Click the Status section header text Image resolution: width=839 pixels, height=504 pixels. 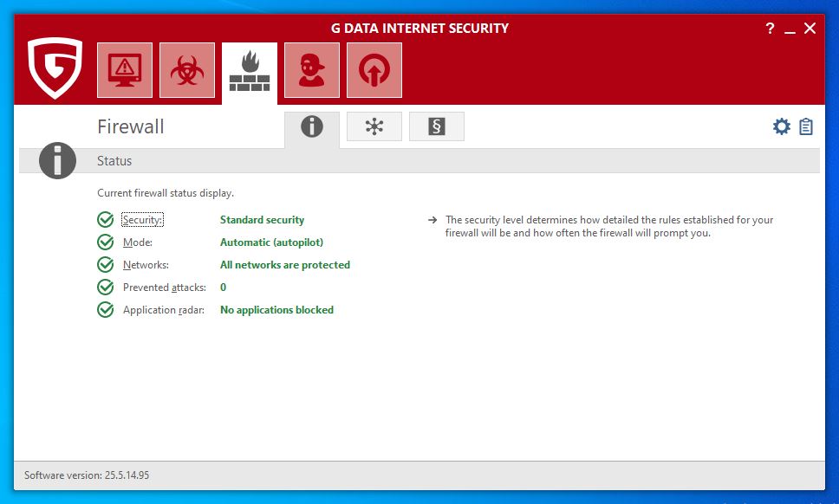[114, 161]
